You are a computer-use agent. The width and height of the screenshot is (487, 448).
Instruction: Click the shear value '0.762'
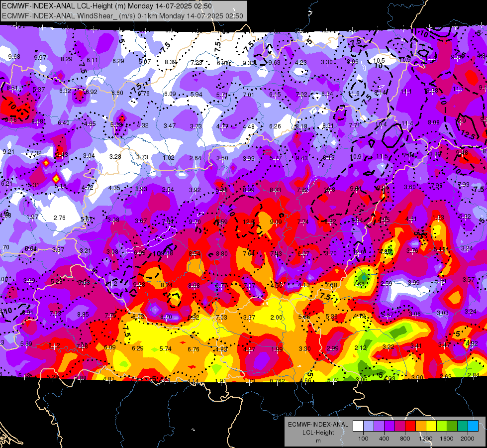(x=277, y=381)
